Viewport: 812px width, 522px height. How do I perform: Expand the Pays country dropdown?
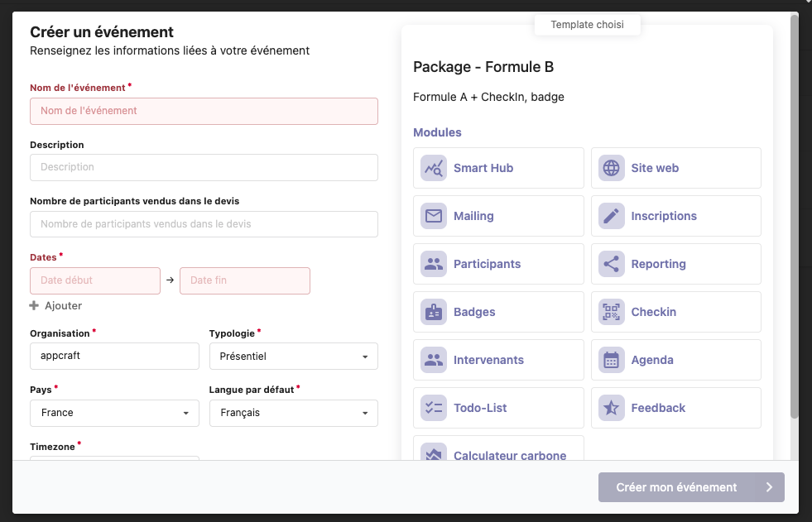pos(114,413)
